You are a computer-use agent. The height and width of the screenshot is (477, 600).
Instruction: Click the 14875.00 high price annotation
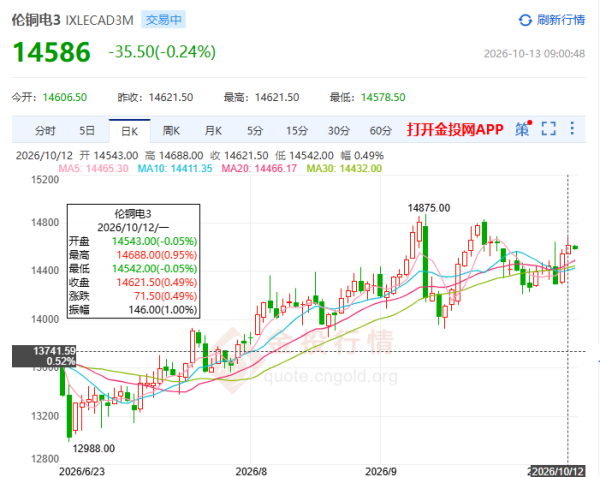[x=429, y=208]
